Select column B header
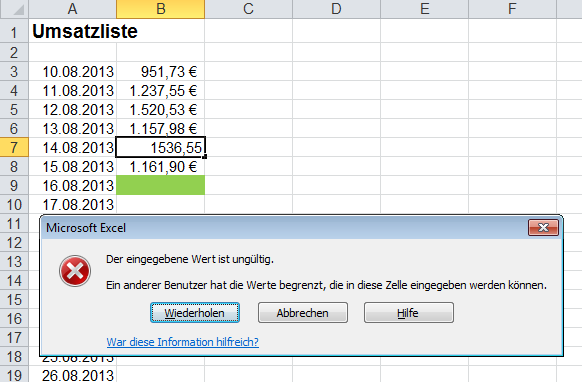Image resolution: width=582 pixels, height=382 pixels. click(160, 9)
